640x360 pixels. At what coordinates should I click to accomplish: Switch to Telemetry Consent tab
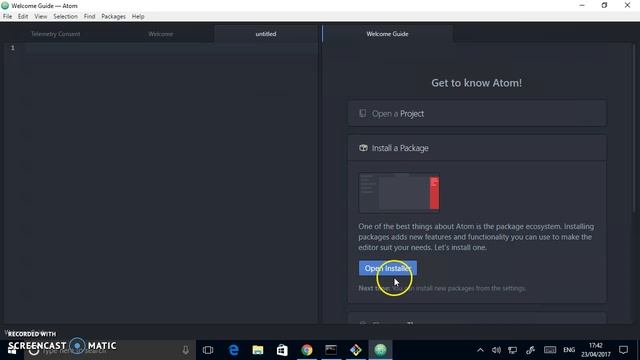pyautogui.click(x=56, y=34)
